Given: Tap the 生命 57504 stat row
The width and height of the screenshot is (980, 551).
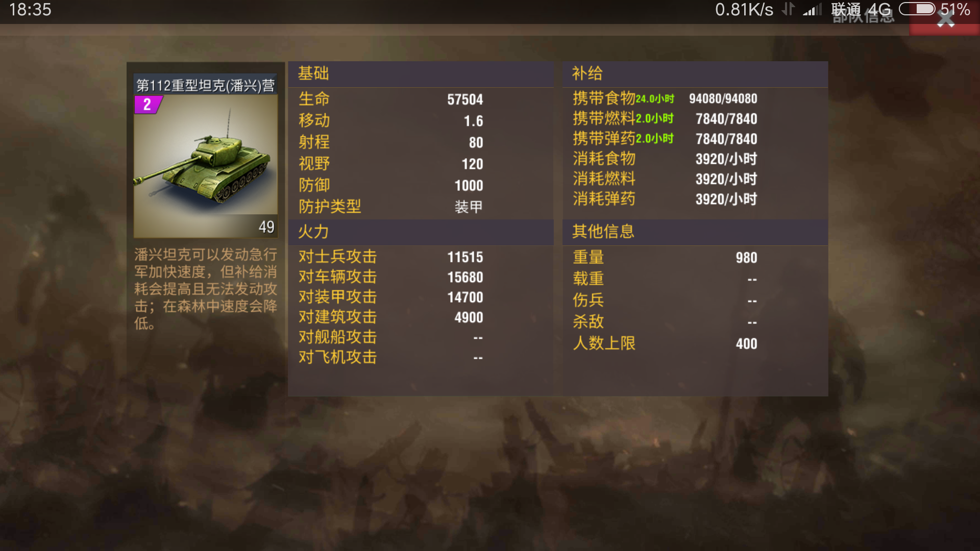Looking at the screenshot, I should 391,99.
